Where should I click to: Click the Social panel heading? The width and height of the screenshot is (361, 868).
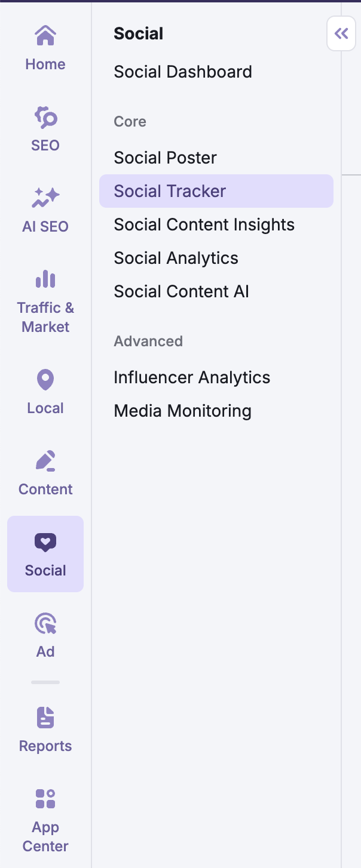point(138,33)
